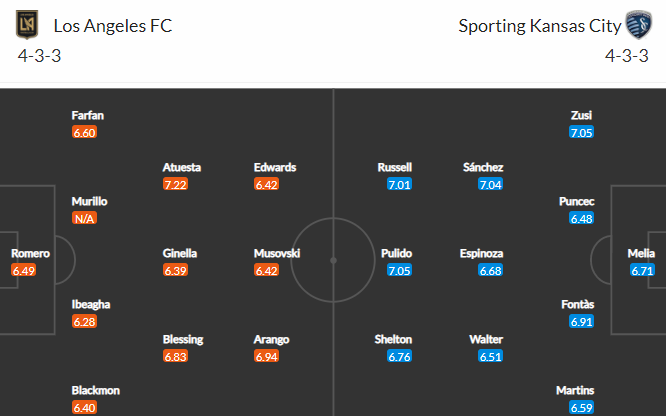666x416 pixels.
Task: Select goalkeeper Romero
Action: 30,254
